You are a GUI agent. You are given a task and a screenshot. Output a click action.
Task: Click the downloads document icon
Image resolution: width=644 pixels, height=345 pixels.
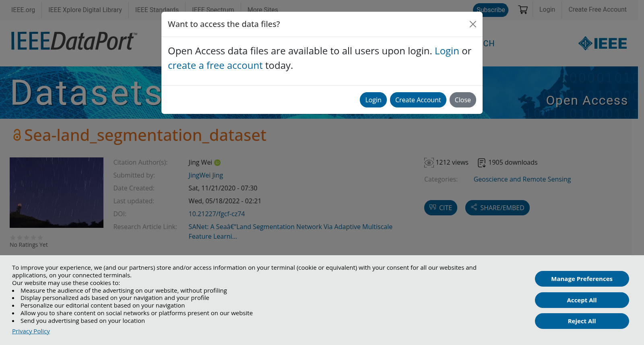coord(481,163)
